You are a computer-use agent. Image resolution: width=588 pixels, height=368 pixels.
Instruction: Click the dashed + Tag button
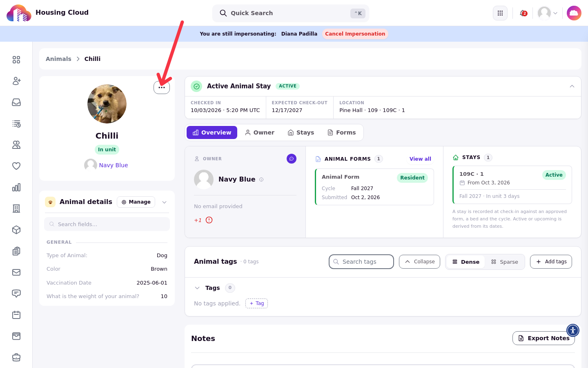256,303
